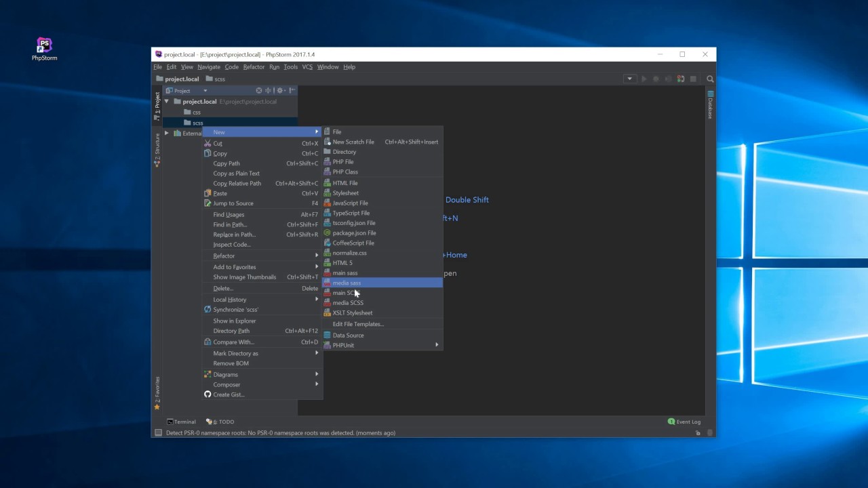The image size is (868, 488).
Task: Click the lock icon in status bar
Action: pos(698,433)
